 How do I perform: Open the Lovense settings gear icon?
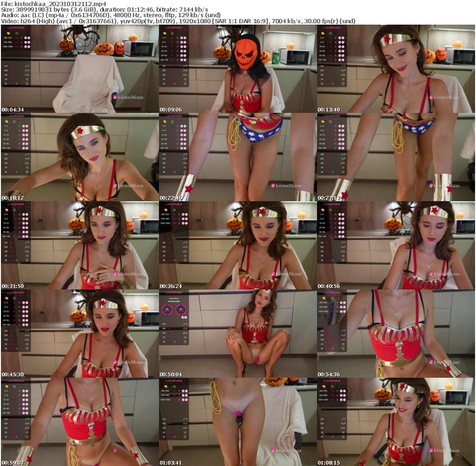click(26, 84)
